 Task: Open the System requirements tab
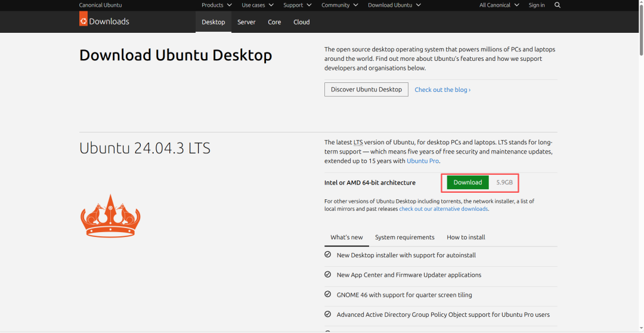click(x=404, y=238)
